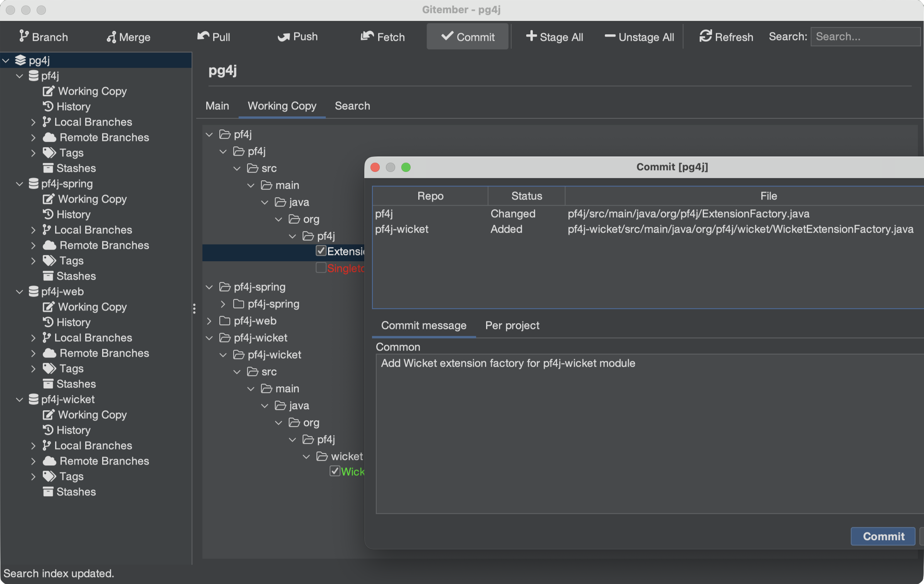
Task: Click the Search input field
Action: pos(865,37)
